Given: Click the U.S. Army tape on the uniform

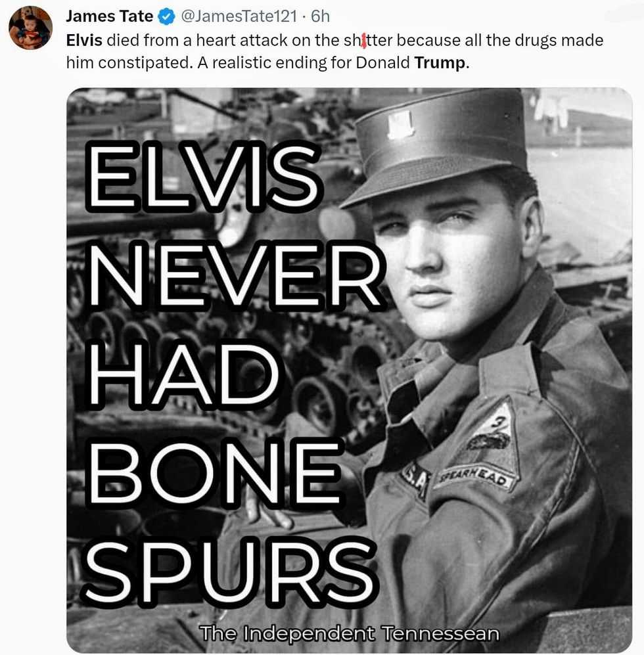Looking at the screenshot, I should tap(415, 481).
